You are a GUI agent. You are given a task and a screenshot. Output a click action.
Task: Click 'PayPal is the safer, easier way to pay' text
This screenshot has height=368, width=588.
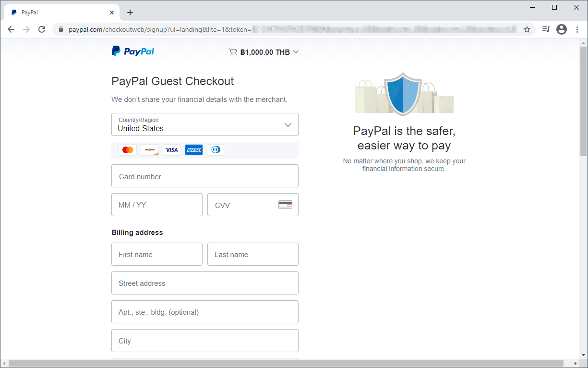(404, 138)
